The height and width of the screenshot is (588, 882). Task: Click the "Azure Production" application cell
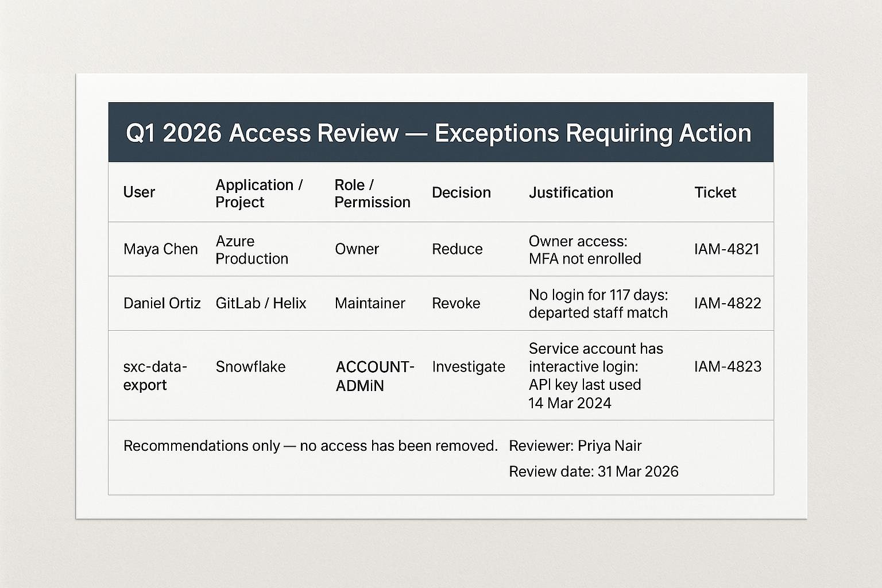point(252,250)
